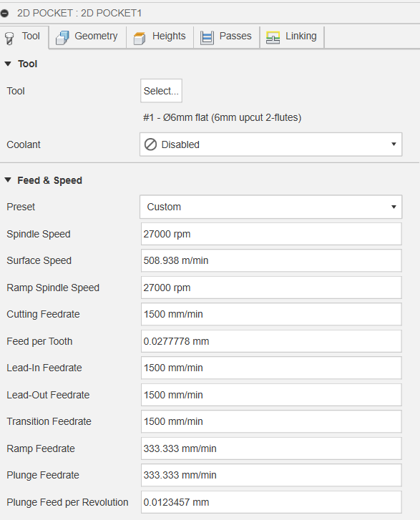Open the Linking tab
420x520 pixels.
pyautogui.click(x=292, y=36)
